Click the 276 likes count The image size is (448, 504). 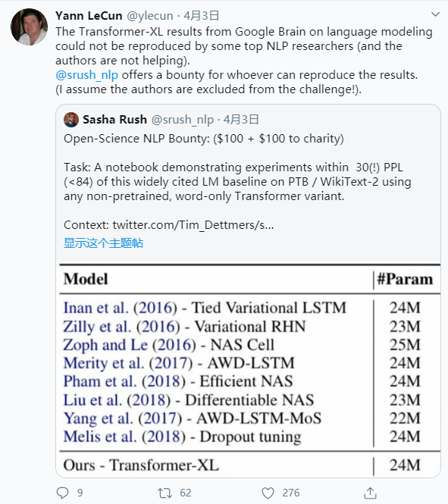(291, 493)
